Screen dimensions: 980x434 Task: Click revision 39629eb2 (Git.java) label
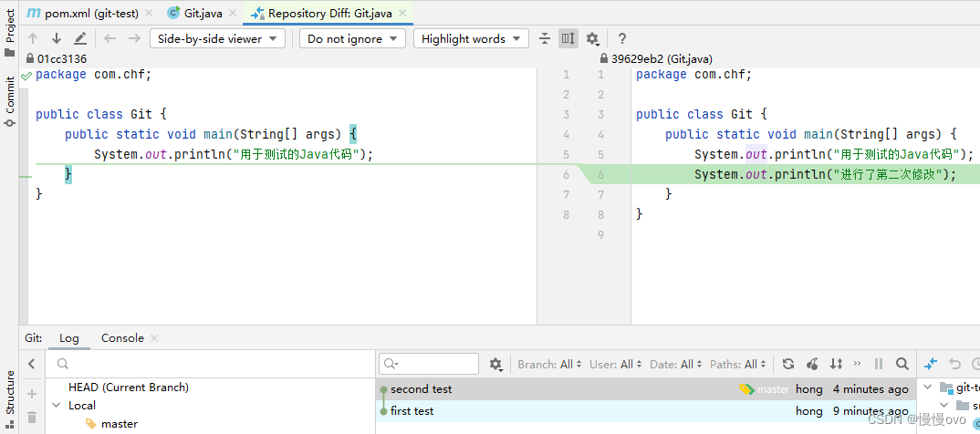pyautogui.click(x=662, y=58)
